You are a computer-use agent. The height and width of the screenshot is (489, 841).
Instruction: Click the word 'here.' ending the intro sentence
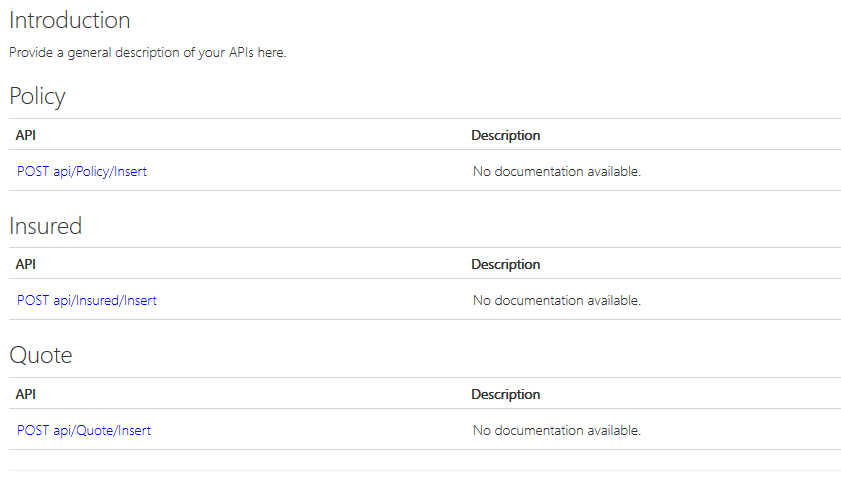[x=272, y=53]
